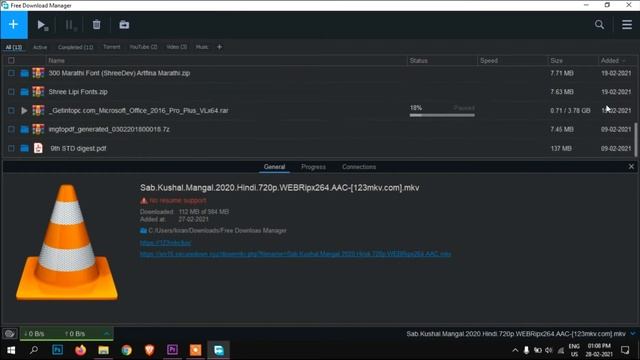Open the search magnifier in the toolbar

(599, 24)
